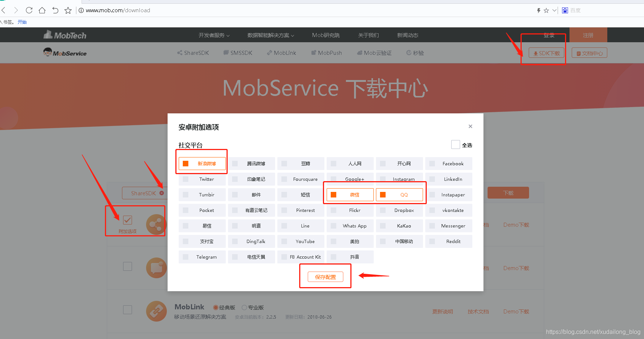Select the MobLink 专业版 radio button
Screen dimensions: 644x339
click(x=244, y=308)
